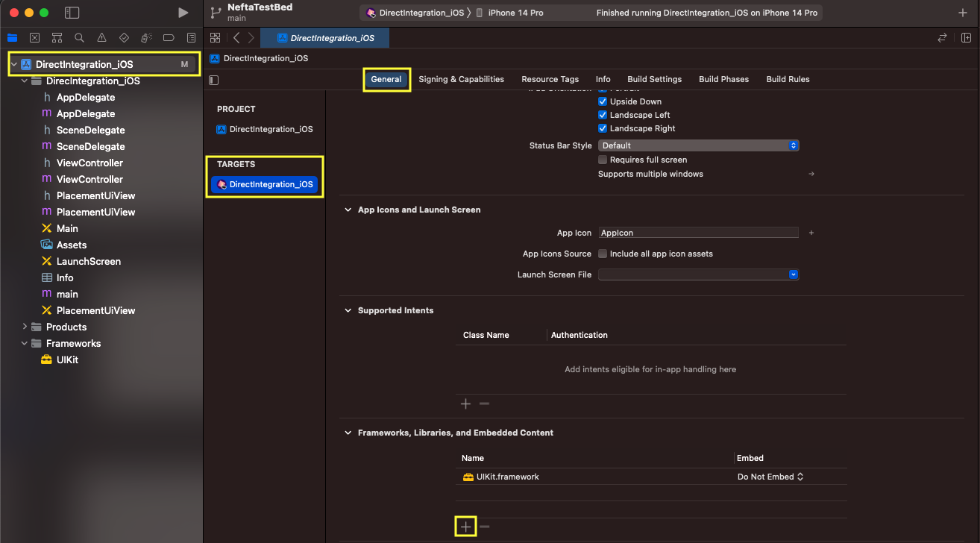This screenshot has width=980, height=543.
Task: Switch to Build Phases tab
Action: [723, 79]
